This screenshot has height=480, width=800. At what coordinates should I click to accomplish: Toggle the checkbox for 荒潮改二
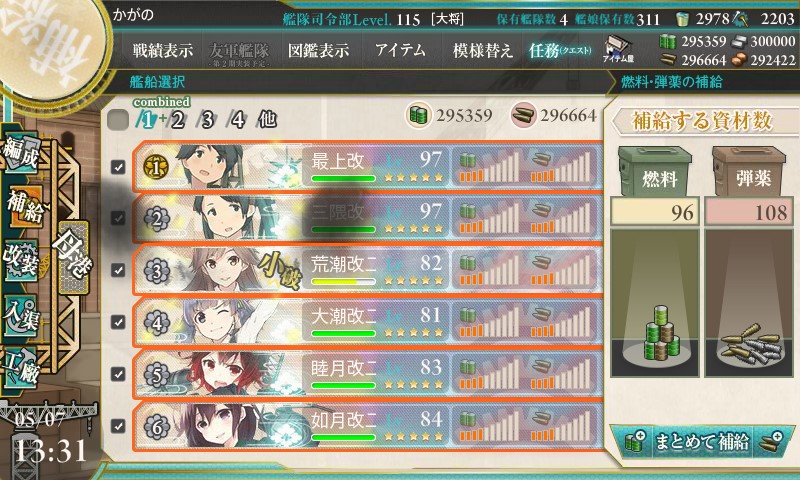pos(118,270)
